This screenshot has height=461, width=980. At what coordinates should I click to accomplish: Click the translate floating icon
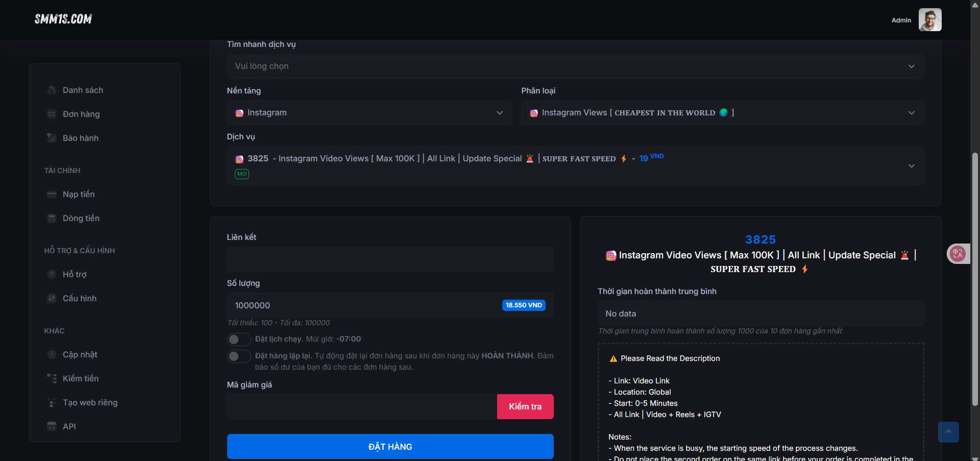[958, 254]
